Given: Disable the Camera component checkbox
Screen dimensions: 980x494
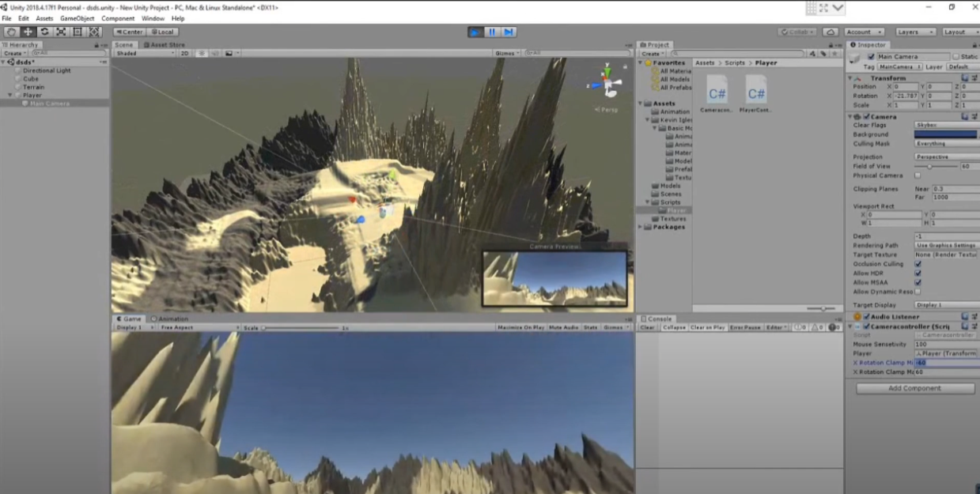Looking at the screenshot, I should (x=867, y=117).
